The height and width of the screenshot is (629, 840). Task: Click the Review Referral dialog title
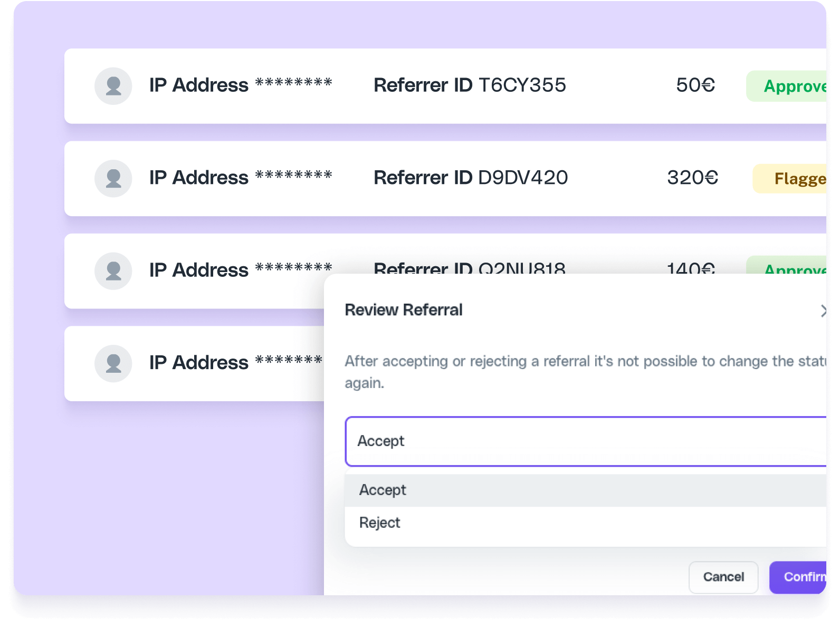(404, 310)
